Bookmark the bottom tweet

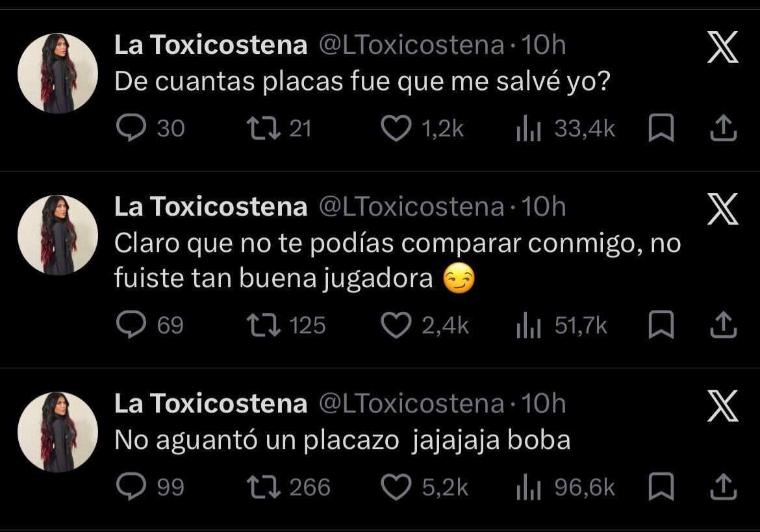(x=662, y=485)
